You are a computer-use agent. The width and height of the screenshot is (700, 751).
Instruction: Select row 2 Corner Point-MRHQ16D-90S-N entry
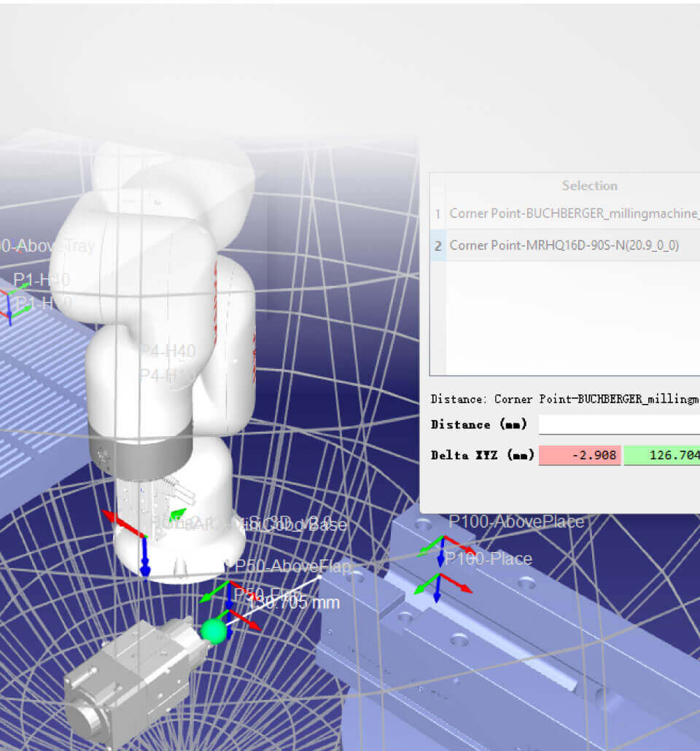click(564, 246)
